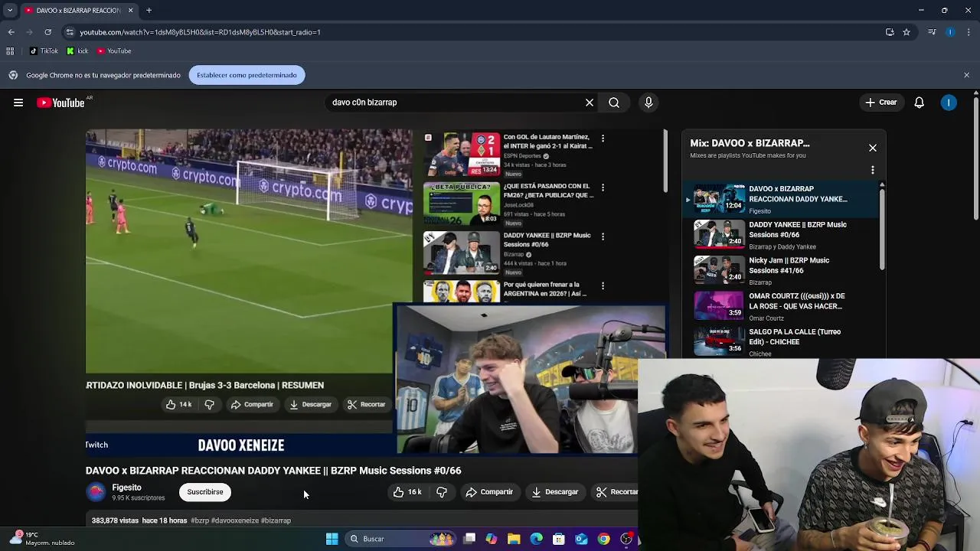Bookmark this page with the star
Screen dimensions: 980x551
point(906,32)
